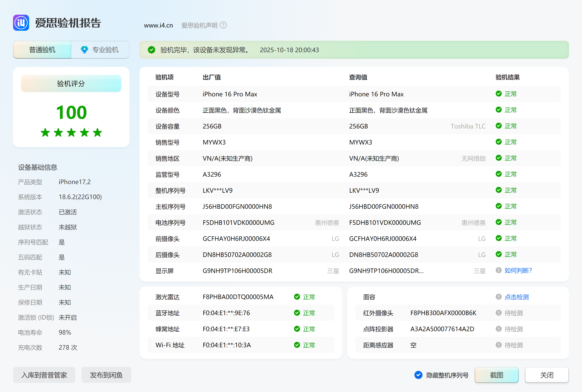
Task: Click the 关闭 button
Action: point(546,375)
